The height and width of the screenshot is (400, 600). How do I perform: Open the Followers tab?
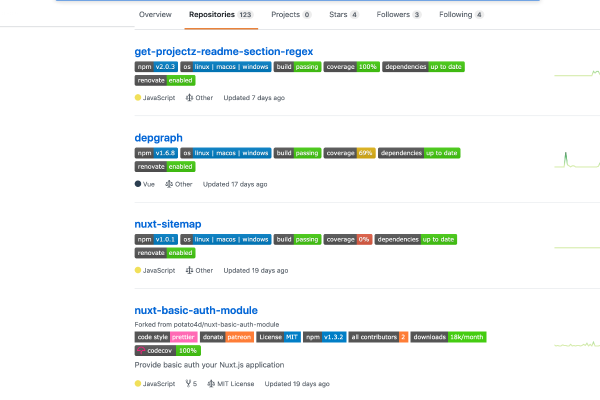click(398, 15)
